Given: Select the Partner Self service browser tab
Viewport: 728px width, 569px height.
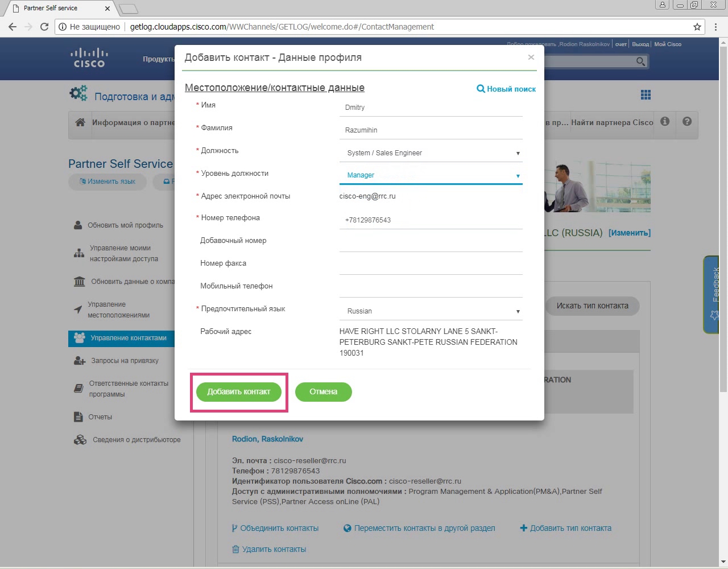Looking at the screenshot, I should pos(60,8).
